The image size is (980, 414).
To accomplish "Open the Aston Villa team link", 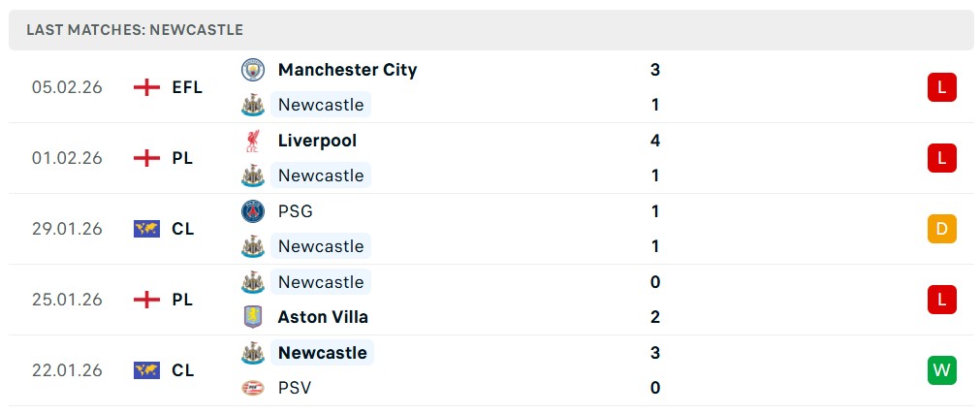I will 323,317.
